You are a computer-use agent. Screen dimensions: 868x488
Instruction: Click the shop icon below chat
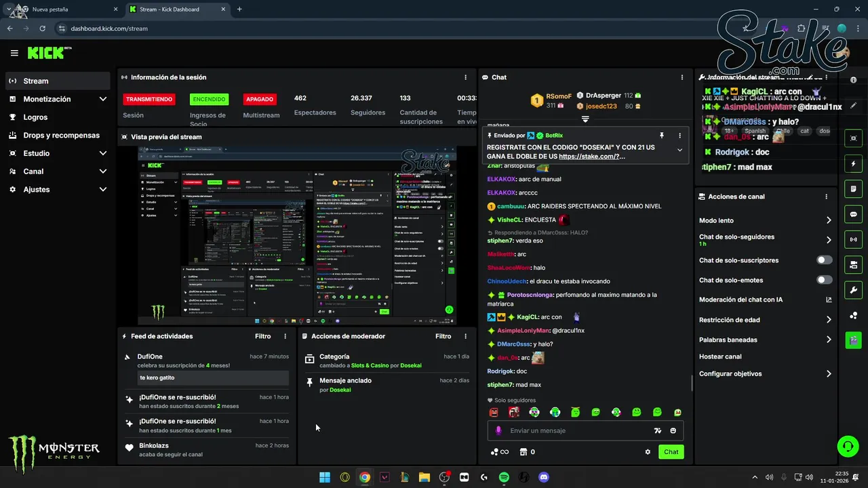pyautogui.click(x=527, y=452)
